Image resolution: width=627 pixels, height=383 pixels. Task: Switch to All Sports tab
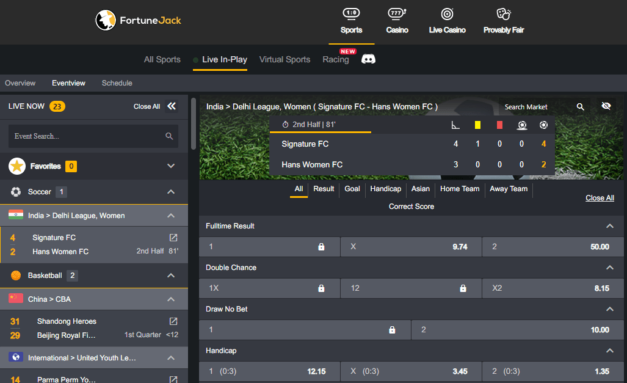(162, 60)
